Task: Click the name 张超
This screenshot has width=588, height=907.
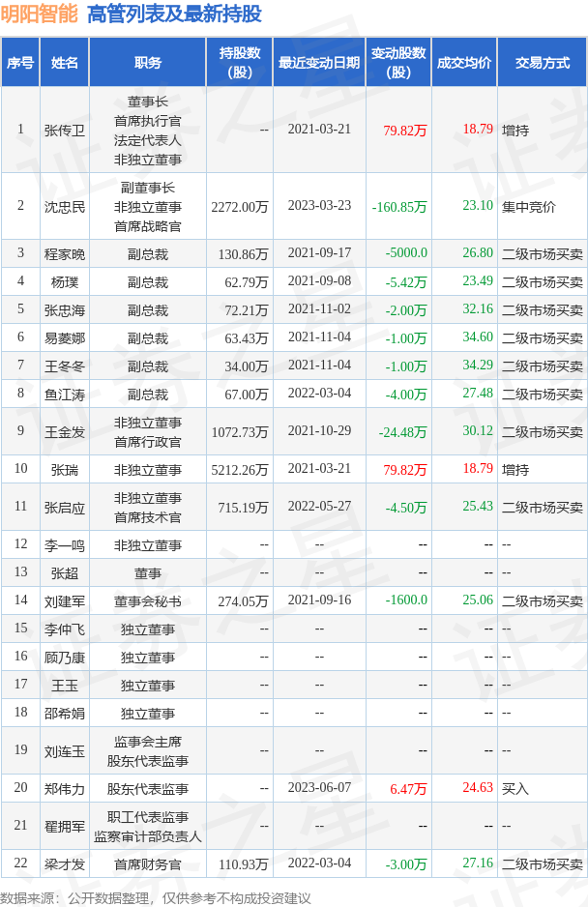Action: point(64,573)
